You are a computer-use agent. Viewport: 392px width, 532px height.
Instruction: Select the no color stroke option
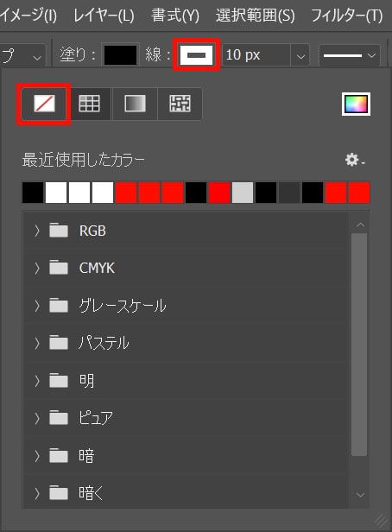(x=44, y=104)
